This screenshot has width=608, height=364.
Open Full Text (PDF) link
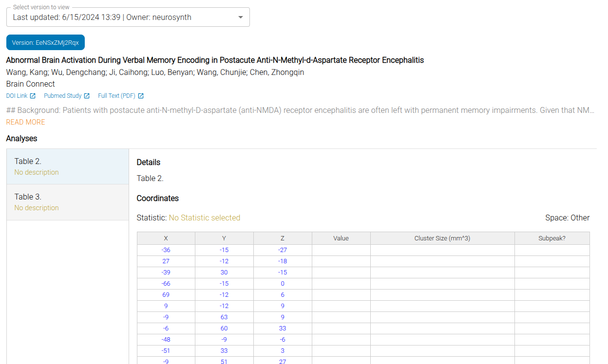point(116,96)
